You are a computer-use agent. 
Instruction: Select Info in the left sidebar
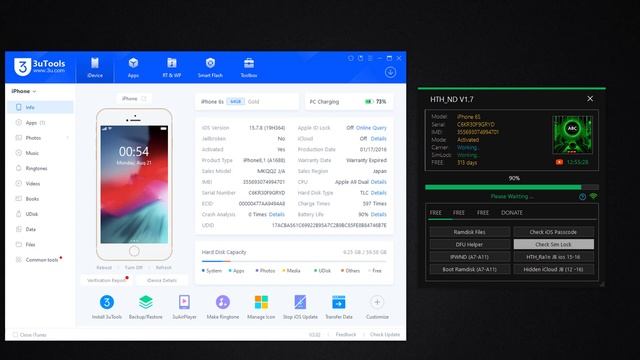click(40, 107)
